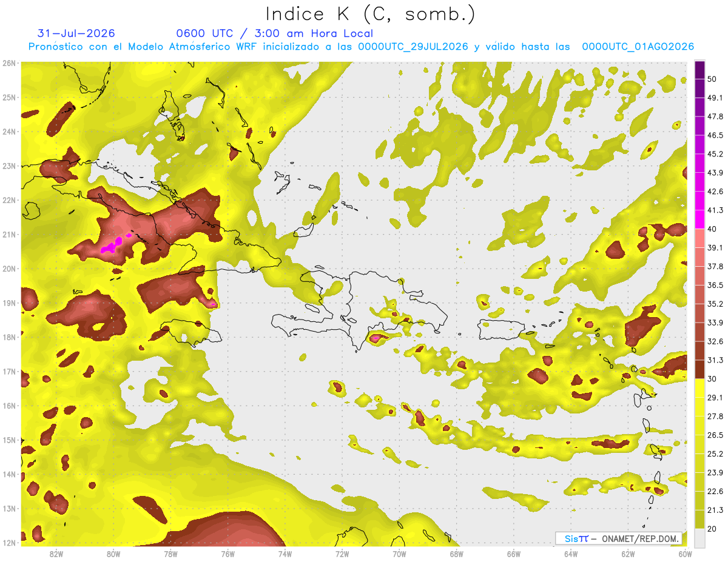Click the color bar value 45.2
The height and width of the screenshot is (562, 728).
(715, 154)
